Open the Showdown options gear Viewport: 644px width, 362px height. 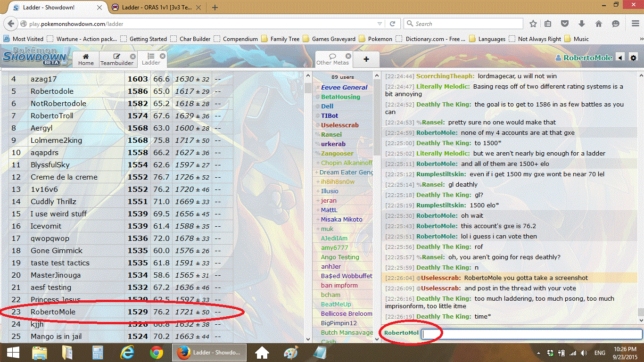click(x=633, y=58)
